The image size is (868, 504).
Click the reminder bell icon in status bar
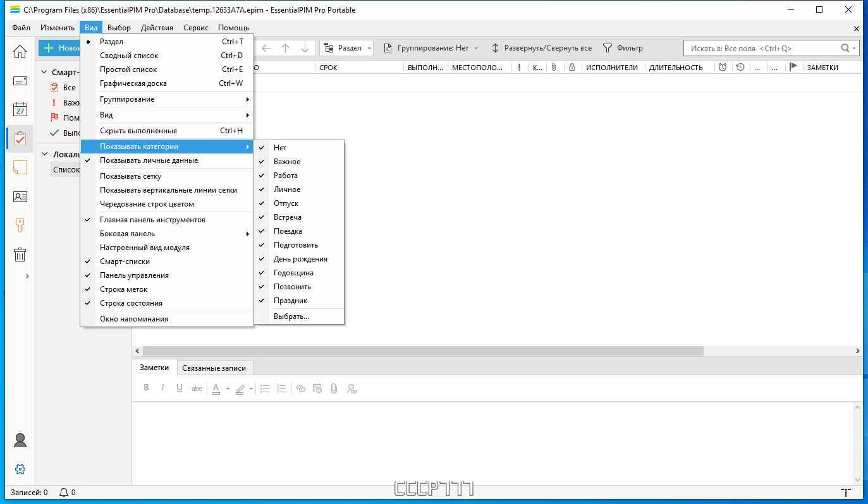pyautogui.click(x=64, y=493)
